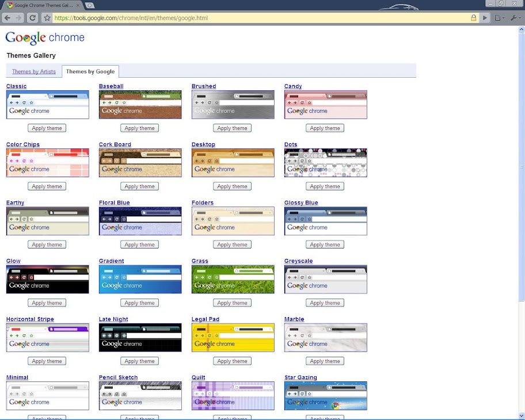The width and height of the screenshot is (525, 420).
Task: Open the Minimal theme link
Action: (x=17, y=377)
